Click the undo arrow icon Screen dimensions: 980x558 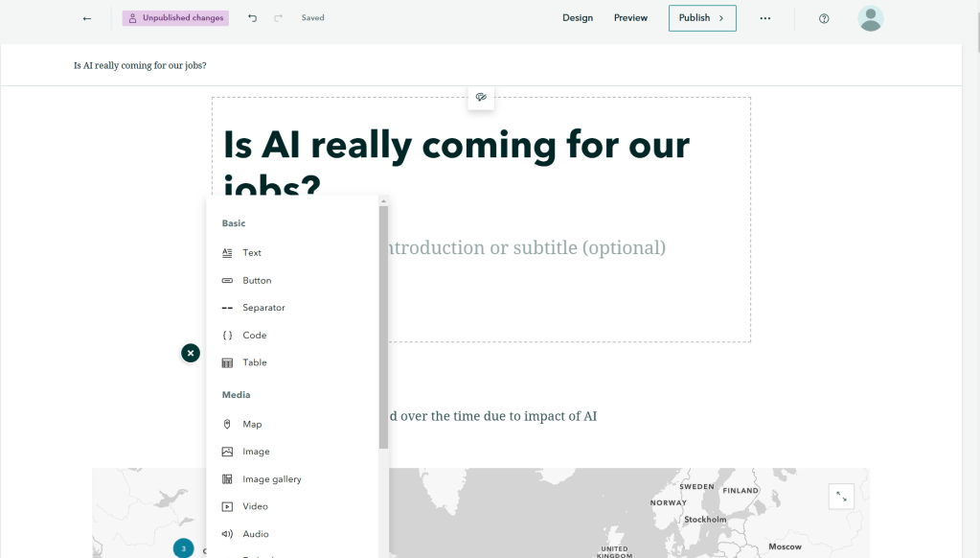(252, 18)
